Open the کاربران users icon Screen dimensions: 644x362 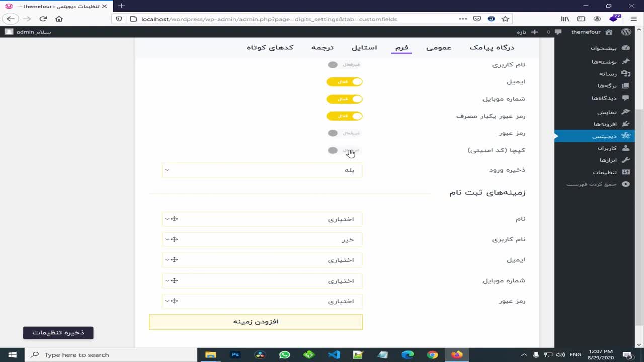coord(626,148)
